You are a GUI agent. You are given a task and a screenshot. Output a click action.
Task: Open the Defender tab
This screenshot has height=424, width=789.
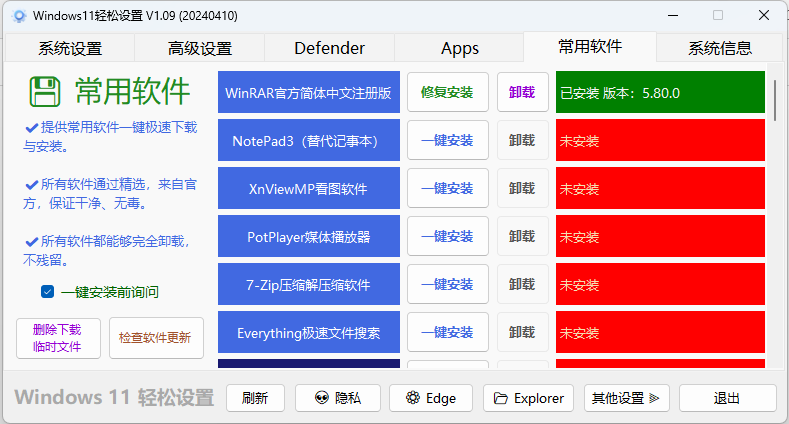[329, 48]
